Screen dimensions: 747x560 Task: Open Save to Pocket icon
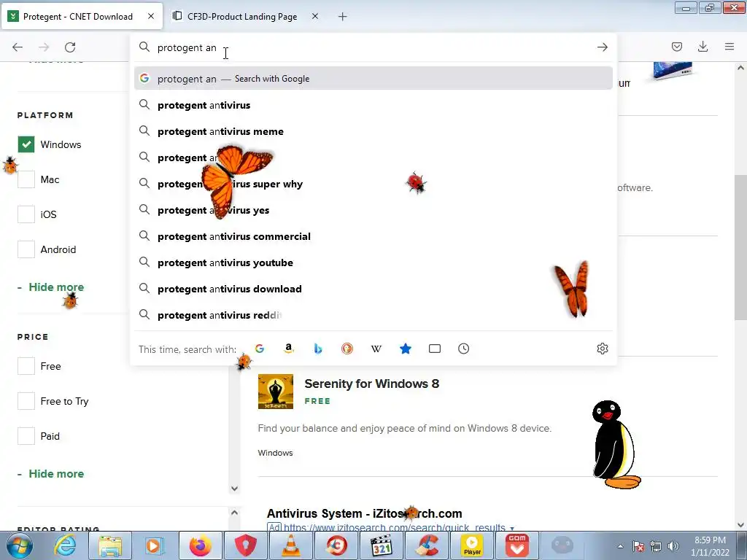point(676,47)
